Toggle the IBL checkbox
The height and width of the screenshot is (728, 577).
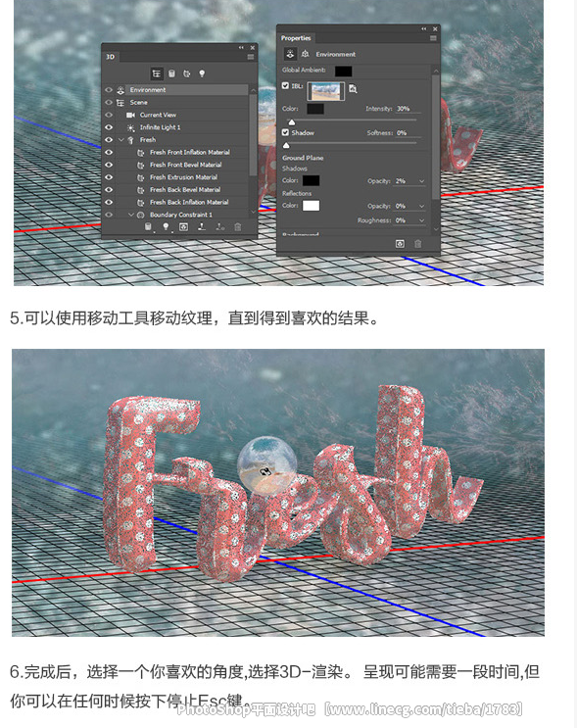285,85
